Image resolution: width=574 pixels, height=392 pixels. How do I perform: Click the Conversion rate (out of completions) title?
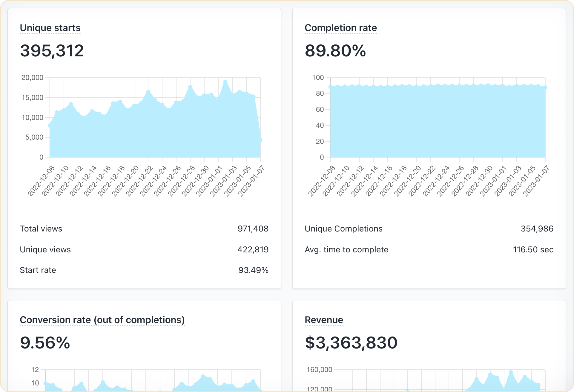tap(102, 320)
